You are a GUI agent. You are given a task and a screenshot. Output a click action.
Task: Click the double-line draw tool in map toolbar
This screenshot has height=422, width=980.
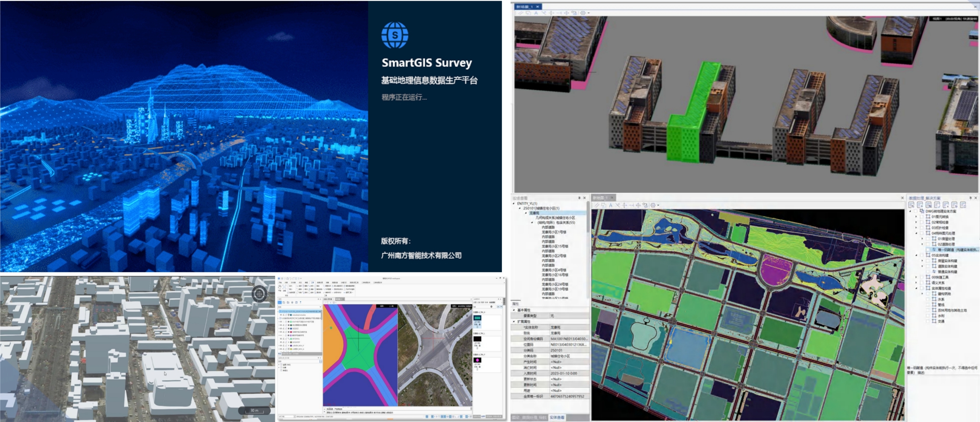(597, 205)
